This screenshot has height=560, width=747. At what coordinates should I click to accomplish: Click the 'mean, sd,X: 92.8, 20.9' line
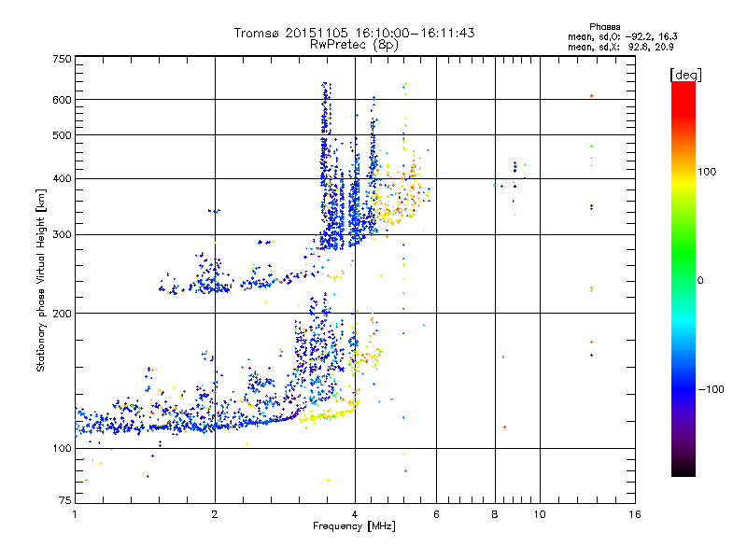click(620, 47)
